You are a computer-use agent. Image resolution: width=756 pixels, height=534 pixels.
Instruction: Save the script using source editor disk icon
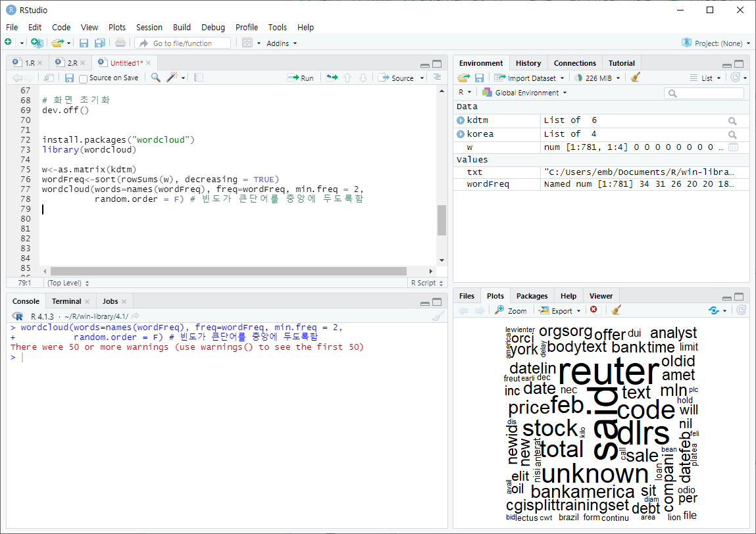click(70, 78)
